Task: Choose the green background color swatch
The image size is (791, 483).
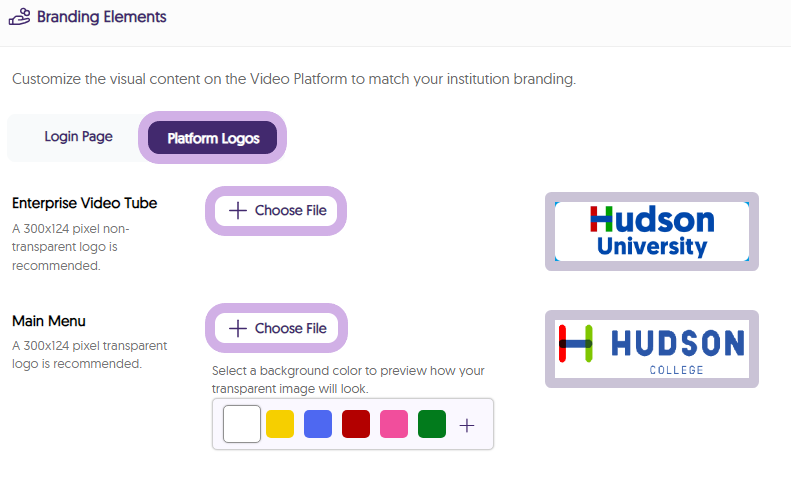Action: tap(432, 424)
